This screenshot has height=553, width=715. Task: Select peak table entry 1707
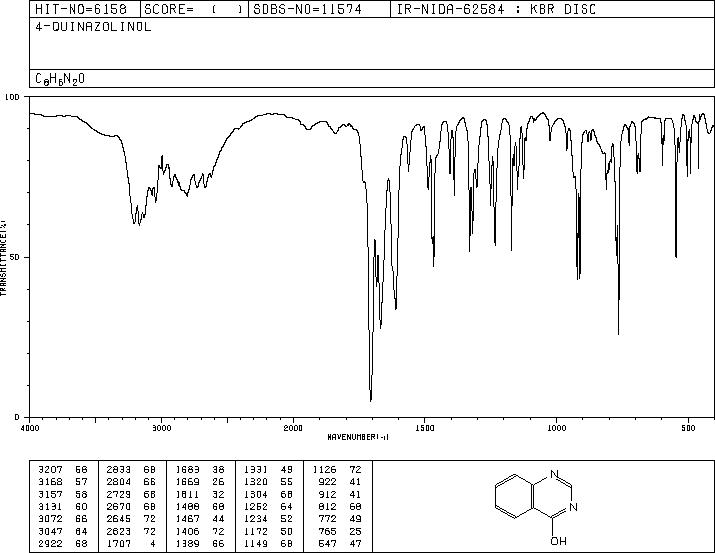pos(131,544)
